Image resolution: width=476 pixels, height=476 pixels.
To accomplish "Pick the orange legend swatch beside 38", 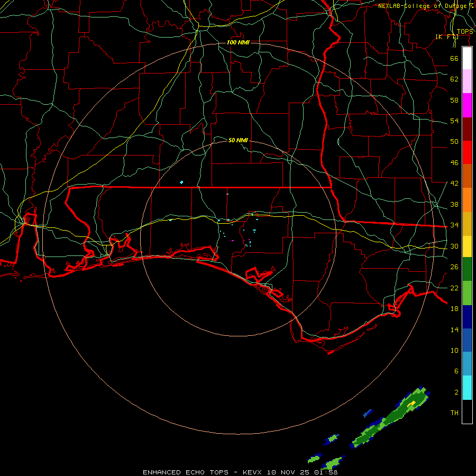I will 467,200.
